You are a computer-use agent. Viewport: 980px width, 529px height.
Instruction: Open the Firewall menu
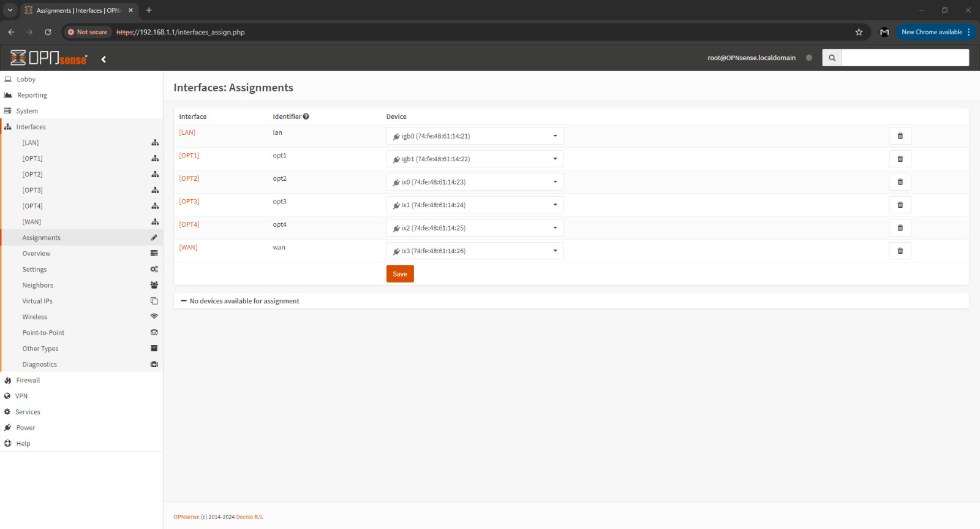click(x=81, y=380)
